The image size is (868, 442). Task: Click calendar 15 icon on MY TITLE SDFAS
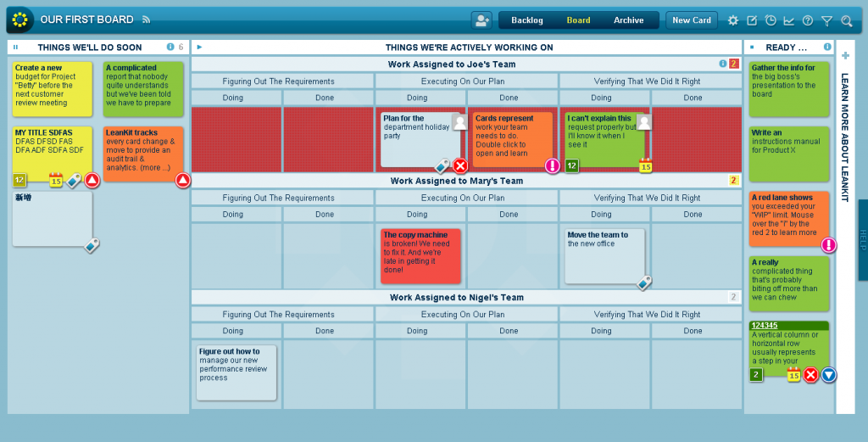pos(56,180)
